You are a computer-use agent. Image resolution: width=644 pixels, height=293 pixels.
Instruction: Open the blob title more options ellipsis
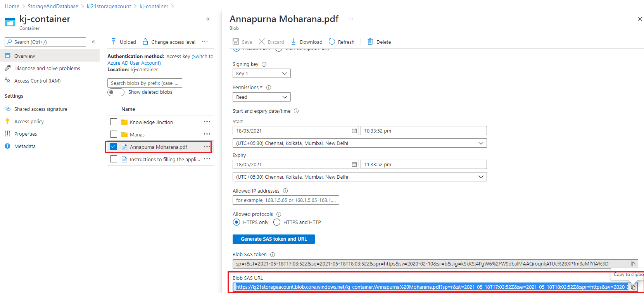(x=351, y=19)
